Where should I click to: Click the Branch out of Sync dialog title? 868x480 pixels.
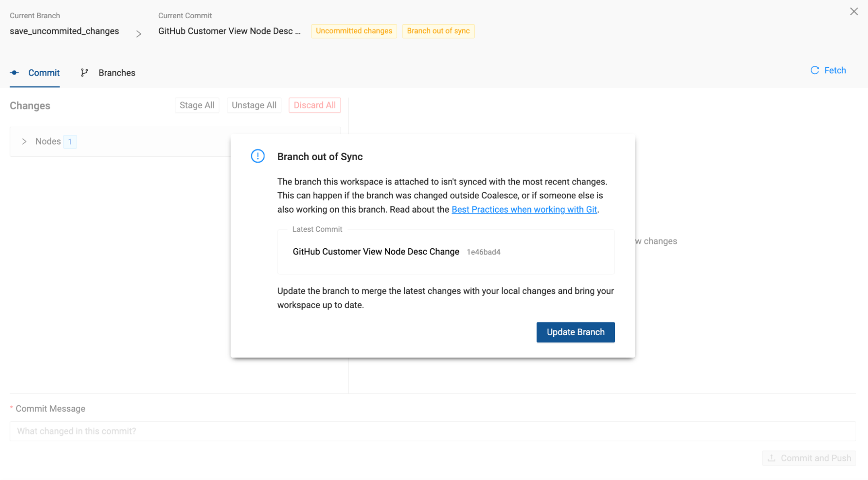click(x=320, y=157)
